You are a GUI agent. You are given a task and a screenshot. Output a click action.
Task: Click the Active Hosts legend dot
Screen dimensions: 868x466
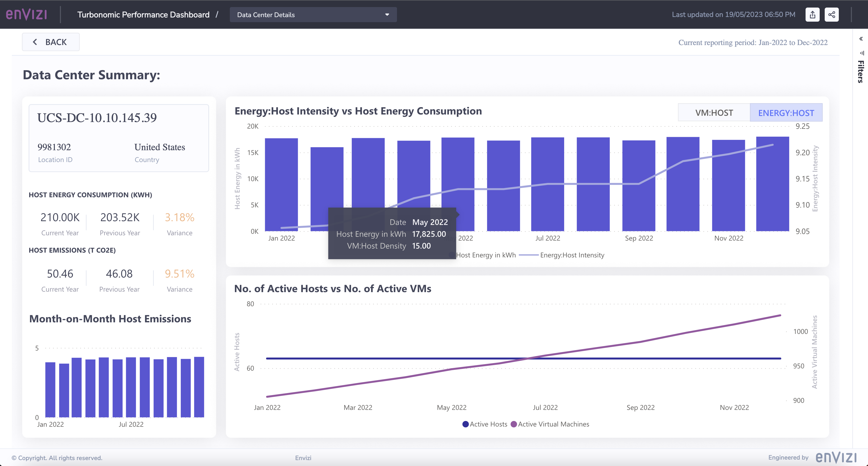[465, 424]
